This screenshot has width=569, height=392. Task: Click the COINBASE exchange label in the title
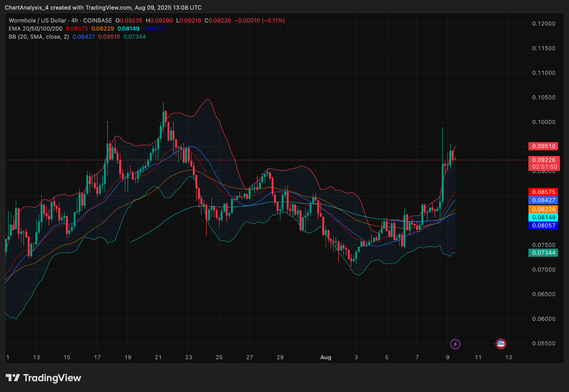click(97, 21)
